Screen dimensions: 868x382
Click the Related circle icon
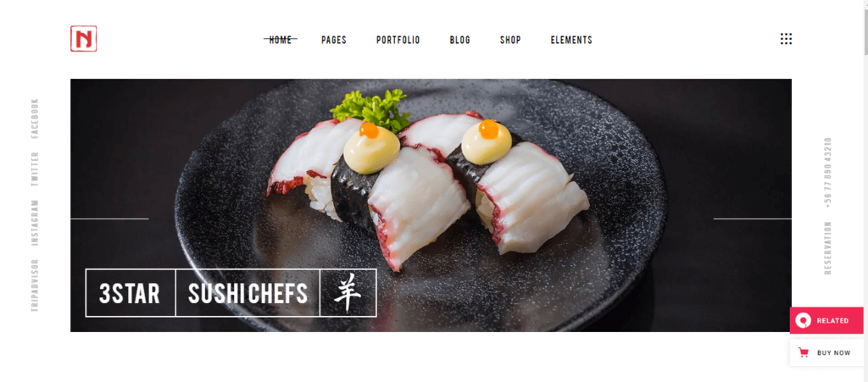click(x=803, y=321)
